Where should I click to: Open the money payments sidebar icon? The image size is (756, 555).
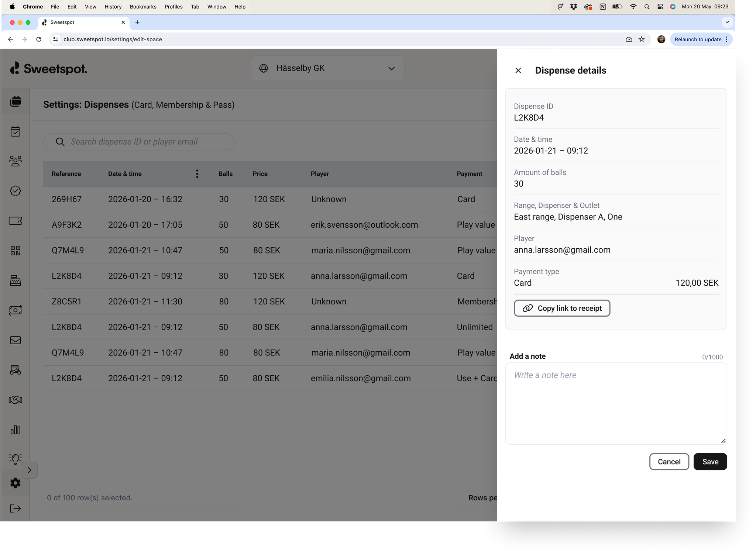(16, 310)
